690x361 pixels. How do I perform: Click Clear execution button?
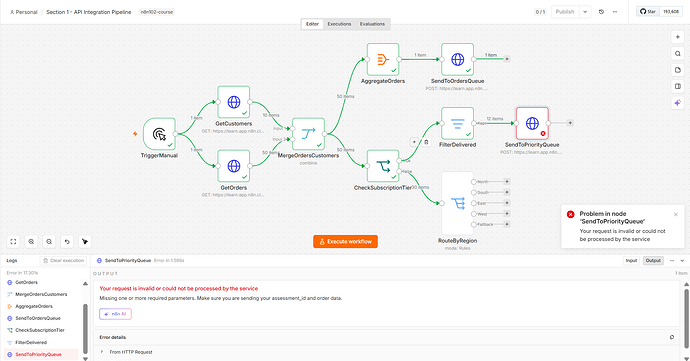click(64, 261)
